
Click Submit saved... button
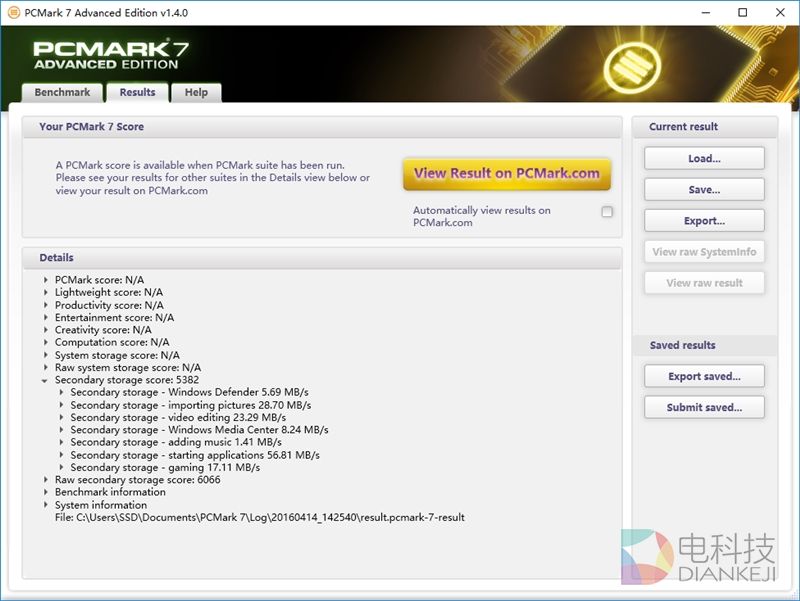[704, 407]
